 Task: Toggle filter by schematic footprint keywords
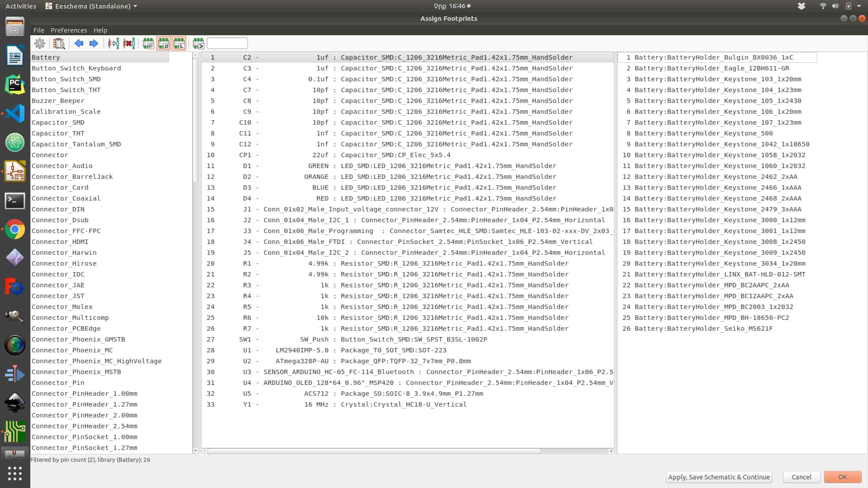[x=148, y=43]
